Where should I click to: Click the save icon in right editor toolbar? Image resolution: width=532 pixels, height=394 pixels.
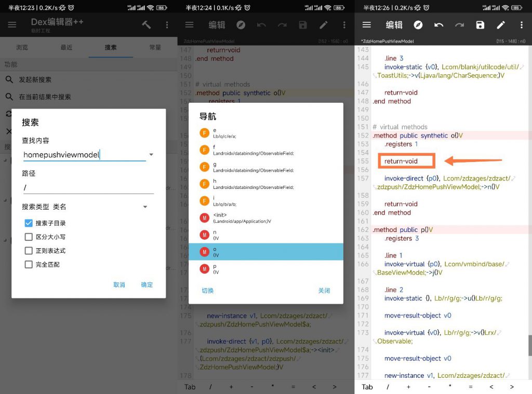(x=480, y=25)
